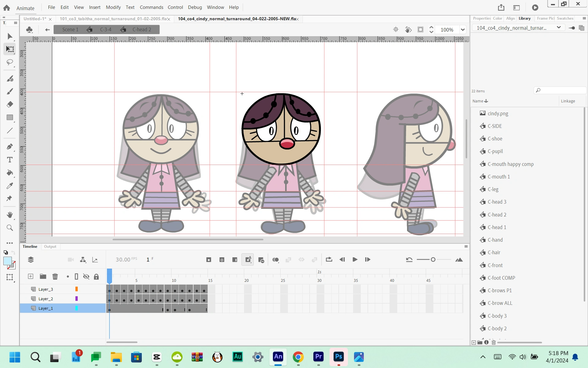
Task: Select the Lasso tool
Action: (10, 63)
